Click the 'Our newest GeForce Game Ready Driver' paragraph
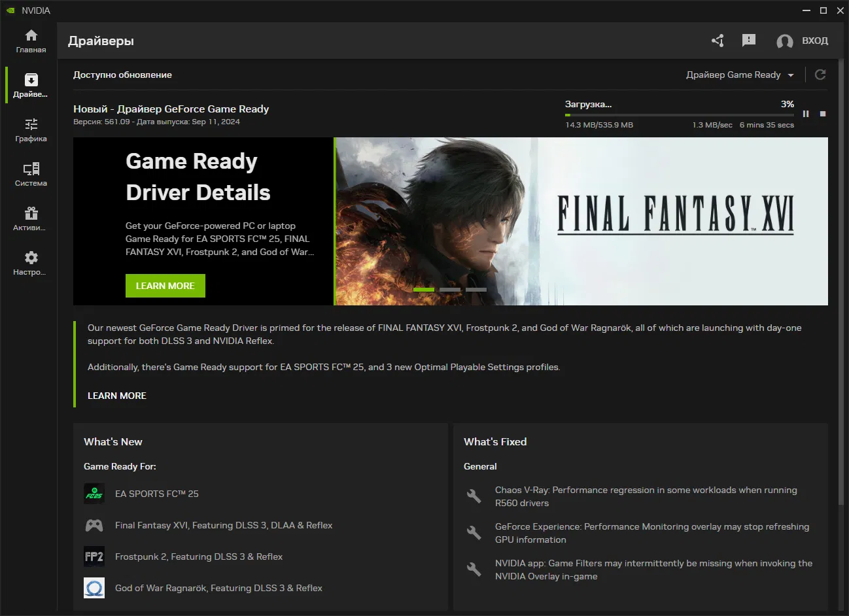The image size is (849, 616). tap(445, 334)
